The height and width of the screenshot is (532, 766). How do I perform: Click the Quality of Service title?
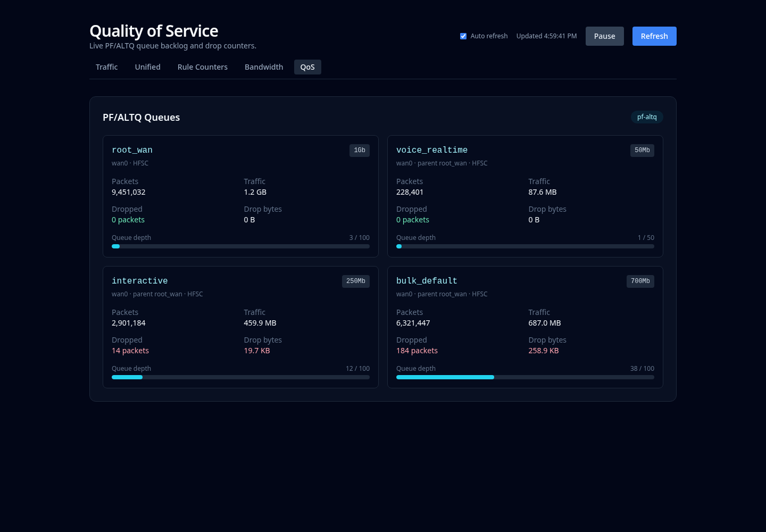click(154, 31)
